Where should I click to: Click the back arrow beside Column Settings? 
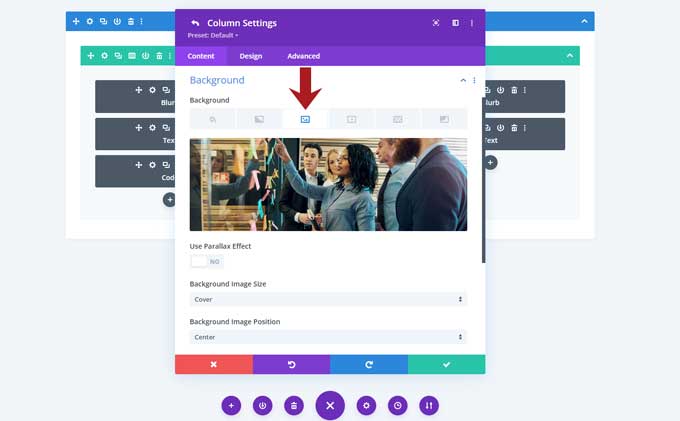point(195,23)
